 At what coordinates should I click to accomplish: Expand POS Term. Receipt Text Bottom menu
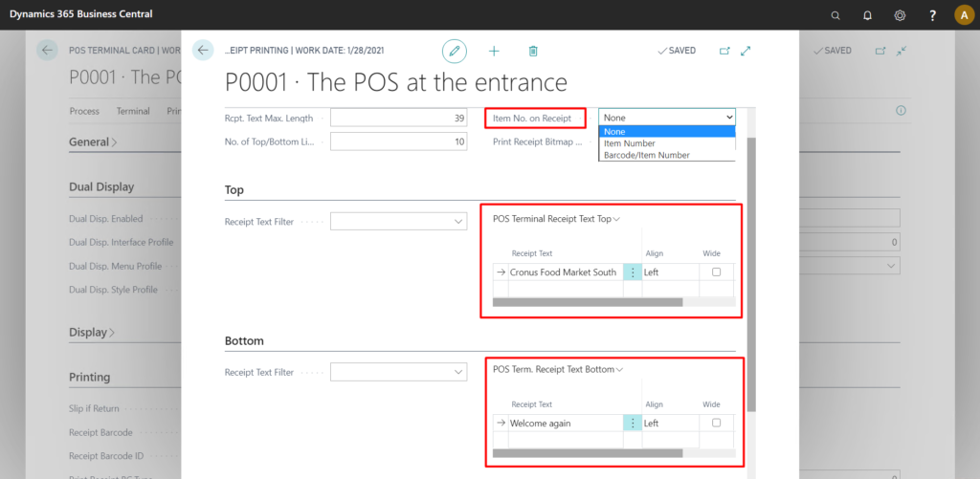coord(558,369)
